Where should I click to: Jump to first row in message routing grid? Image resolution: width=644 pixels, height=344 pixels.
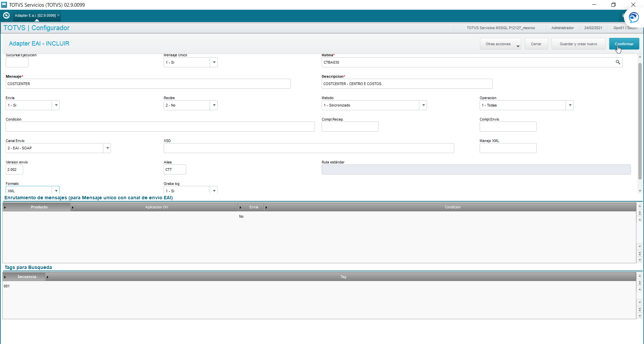640,206
